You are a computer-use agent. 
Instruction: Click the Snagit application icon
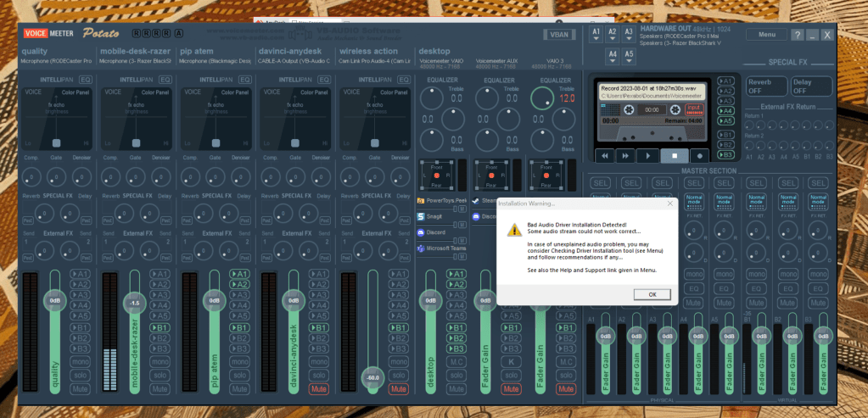[421, 217]
